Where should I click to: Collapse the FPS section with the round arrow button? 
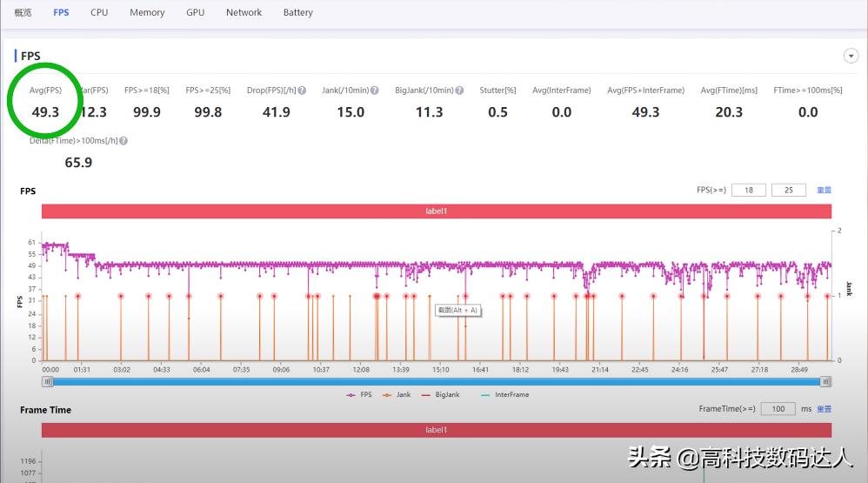coord(851,56)
